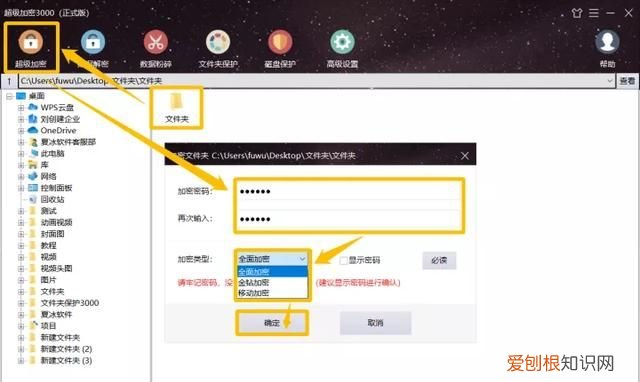
Task: Open the 加密类型 dropdown
Action: pos(272,259)
